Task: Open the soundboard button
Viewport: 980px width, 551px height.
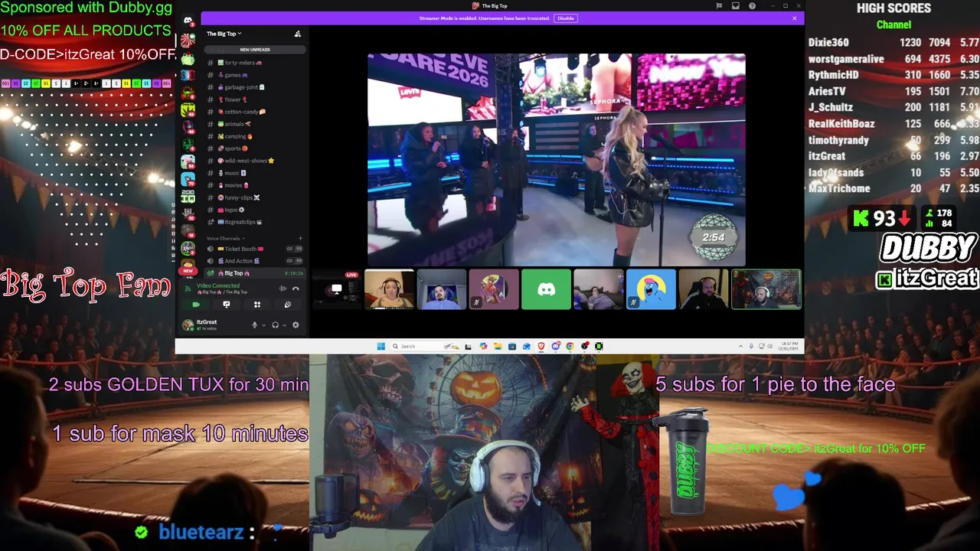Action: pos(288,305)
